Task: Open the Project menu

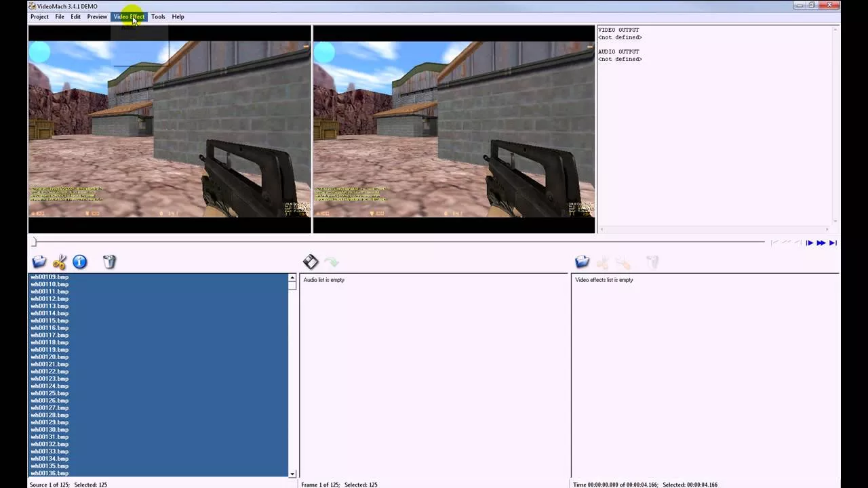Action: (39, 16)
